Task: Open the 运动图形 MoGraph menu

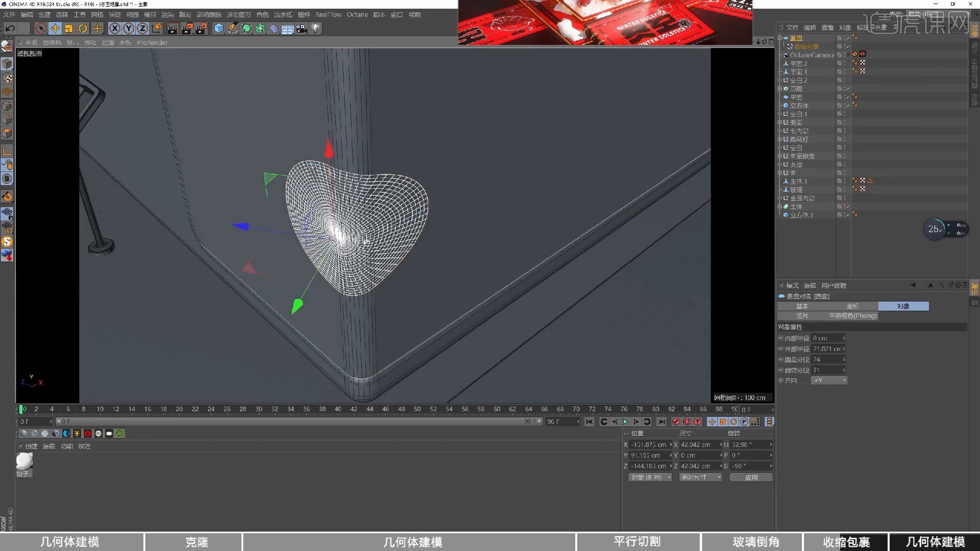Action: (x=239, y=15)
